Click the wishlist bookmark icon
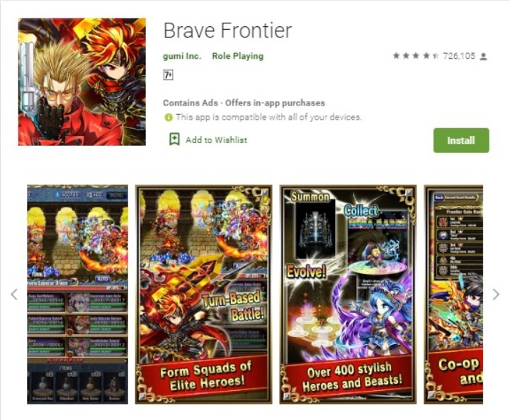510x420 pixels. pyautogui.click(x=174, y=140)
